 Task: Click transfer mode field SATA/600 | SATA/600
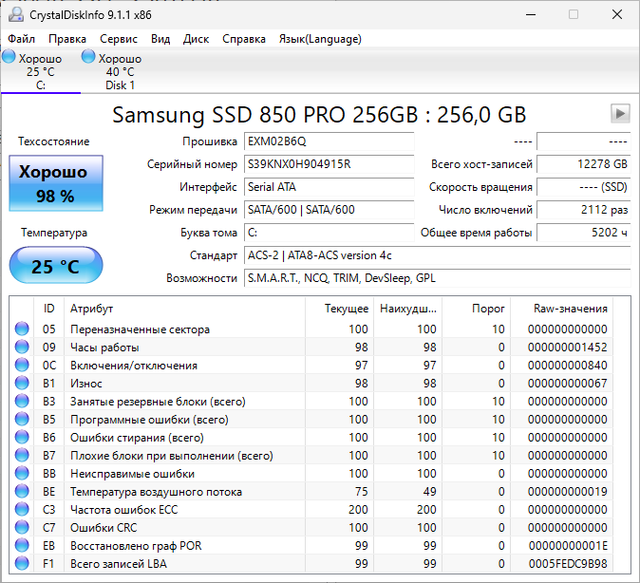coord(329,210)
